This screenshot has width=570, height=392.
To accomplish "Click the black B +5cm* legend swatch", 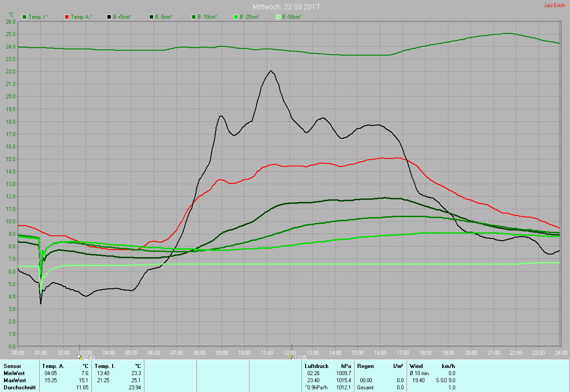I will 109,17.
